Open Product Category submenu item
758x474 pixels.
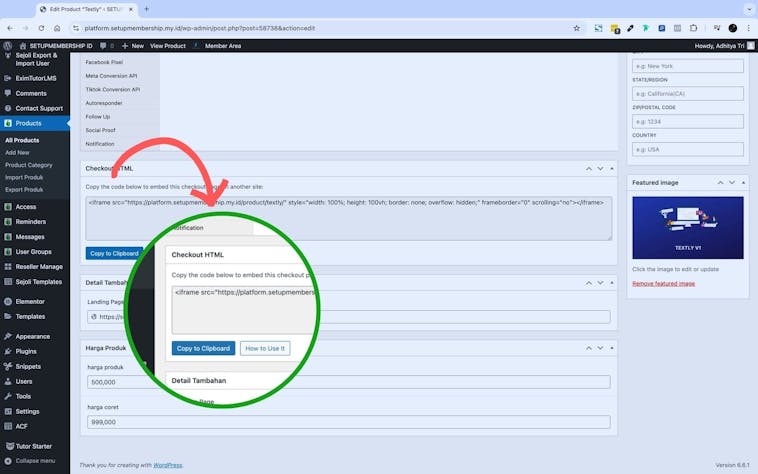[28, 165]
